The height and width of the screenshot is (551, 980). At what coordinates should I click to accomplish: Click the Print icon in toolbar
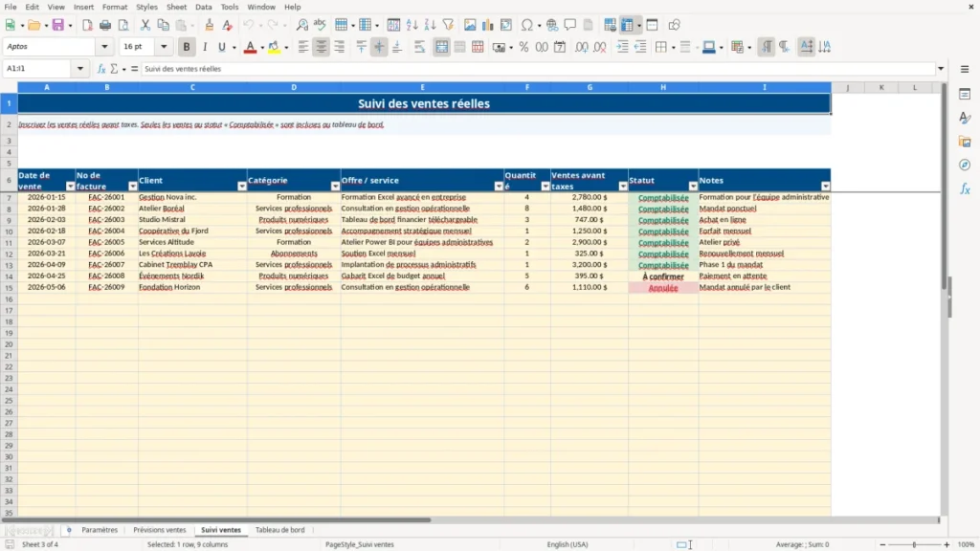click(105, 25)
